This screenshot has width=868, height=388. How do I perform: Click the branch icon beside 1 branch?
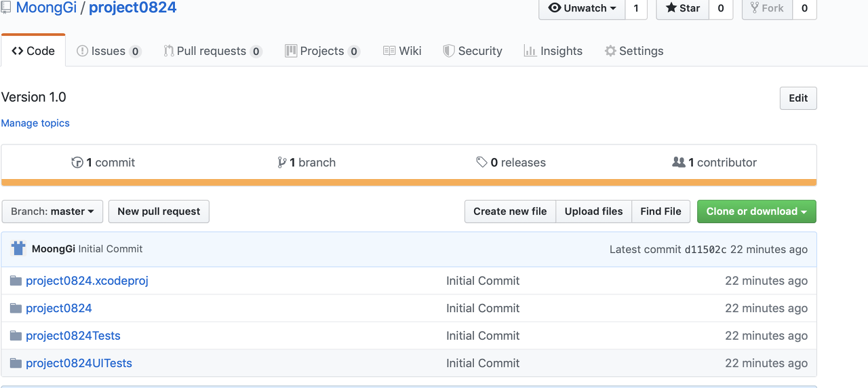coord(281,163)
